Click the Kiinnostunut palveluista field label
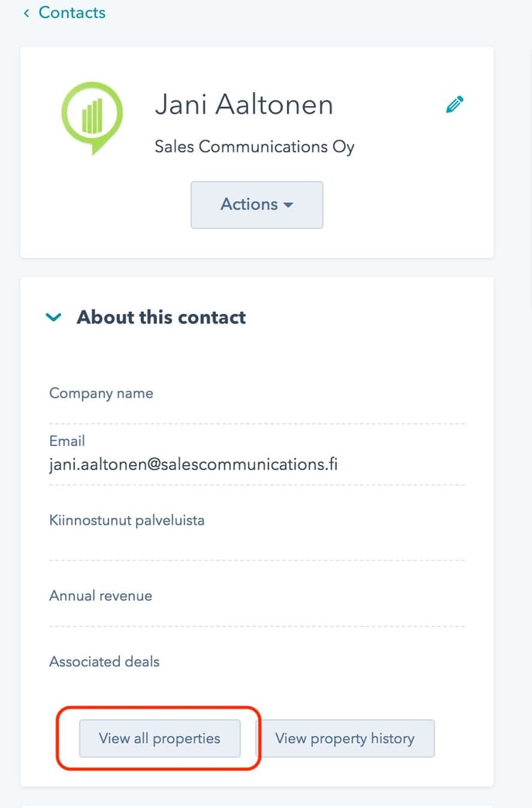 [x=127, y=520]
